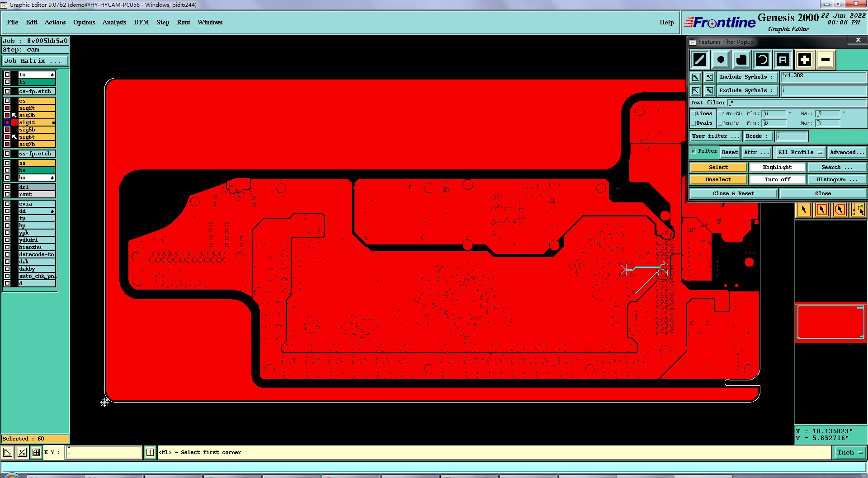Choose the rectangle-area select arrow tool
The width and height of the screenshot is (868, 478).
coord(822,210)
